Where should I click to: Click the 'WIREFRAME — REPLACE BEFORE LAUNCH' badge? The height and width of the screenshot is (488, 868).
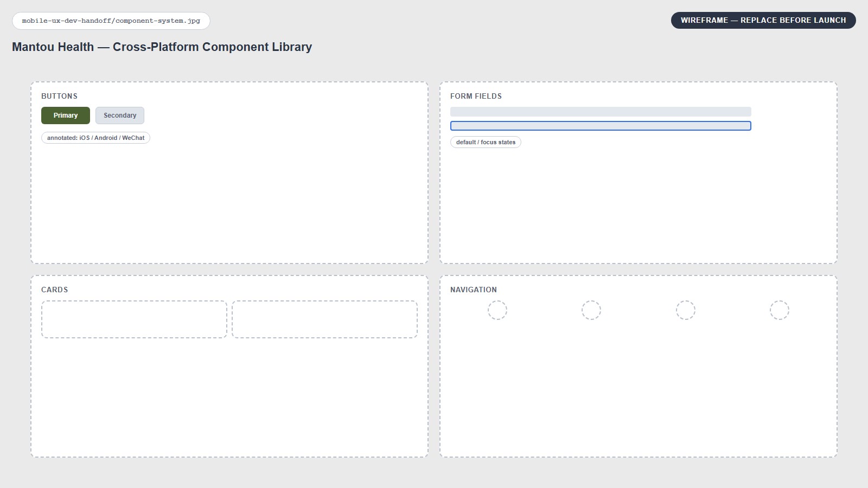[x=763, y=20]
